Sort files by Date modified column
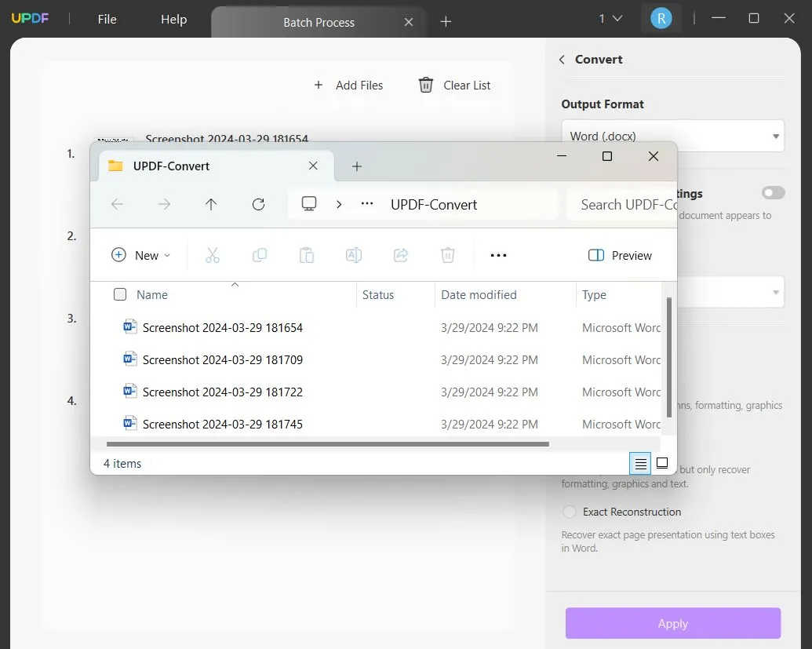812x649 pixels. 479,295
